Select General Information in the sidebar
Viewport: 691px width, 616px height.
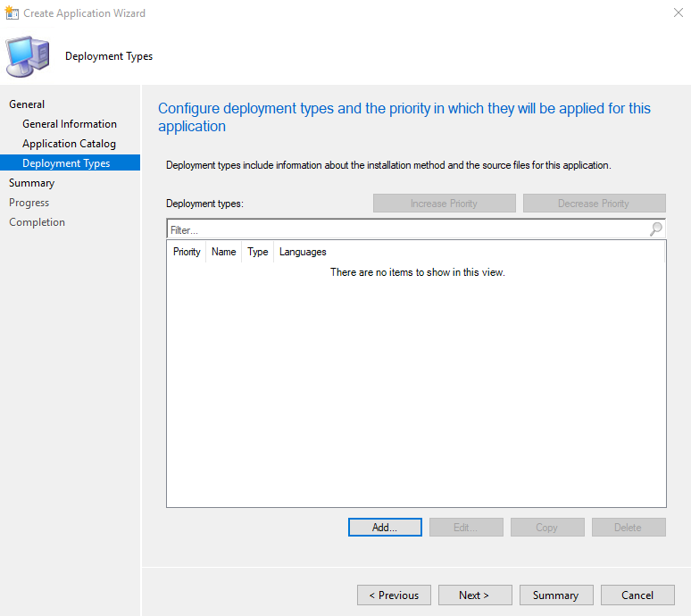(x=70, y=124)
